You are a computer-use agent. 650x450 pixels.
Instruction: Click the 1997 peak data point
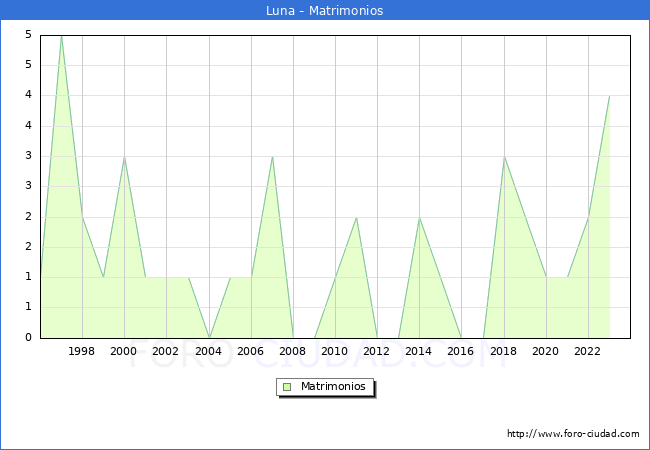(x=61, y=36)
